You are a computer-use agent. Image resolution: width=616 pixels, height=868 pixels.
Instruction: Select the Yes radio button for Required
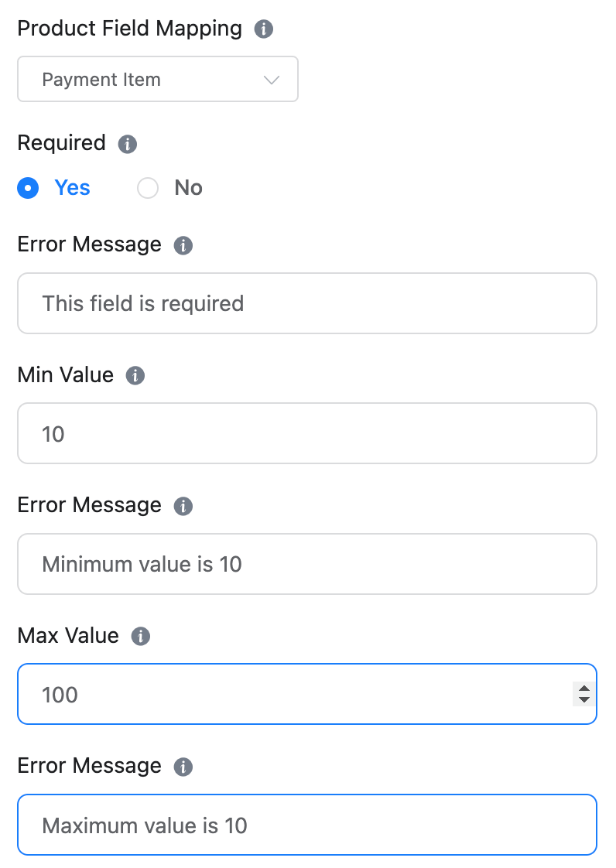click(x=29, y=188)
